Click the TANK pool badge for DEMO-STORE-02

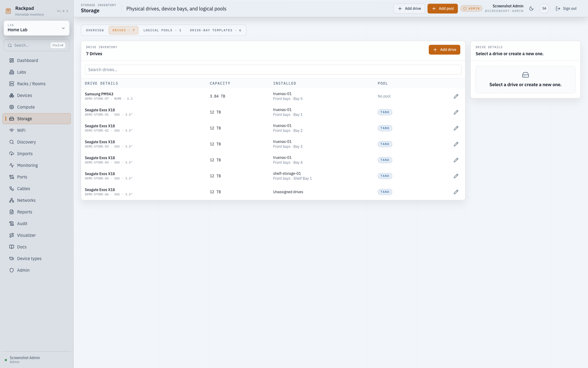[x=385, y=128]
